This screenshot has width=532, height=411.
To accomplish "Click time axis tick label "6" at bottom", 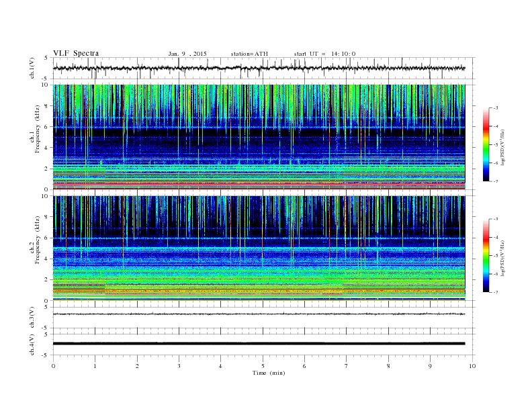I will click(x=304, y=366).
